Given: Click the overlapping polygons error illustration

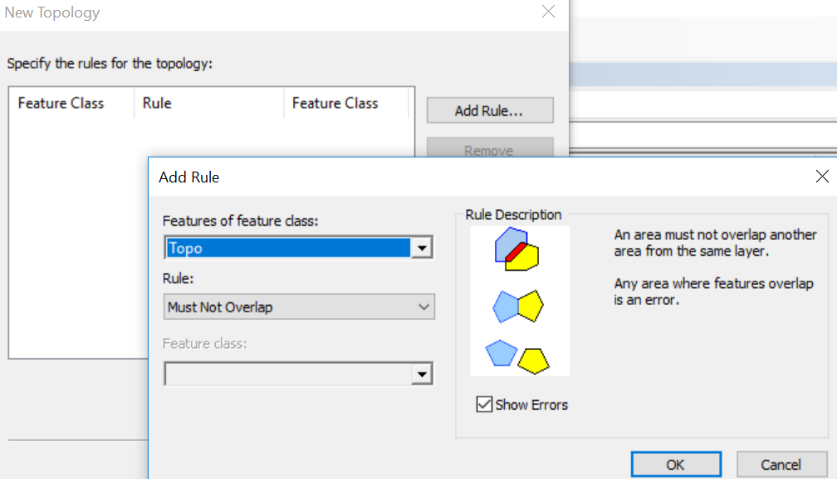Looking at the screenshot, I should coord(517,249).
